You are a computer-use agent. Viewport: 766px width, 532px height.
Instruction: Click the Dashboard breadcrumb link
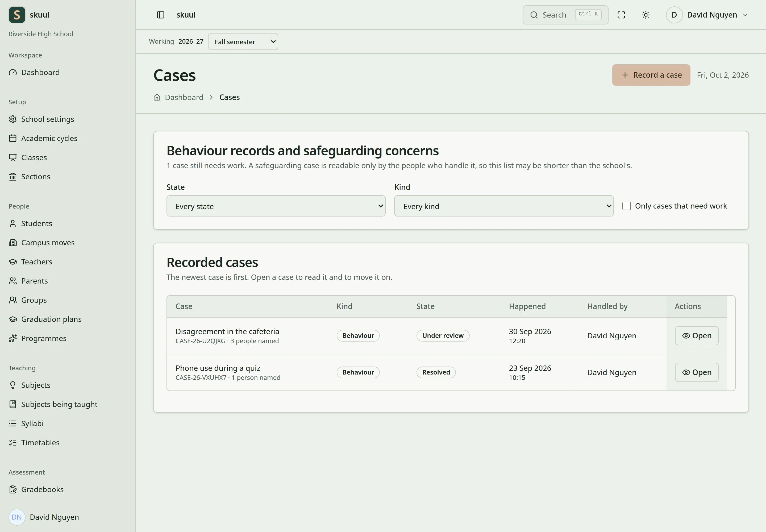184,97
